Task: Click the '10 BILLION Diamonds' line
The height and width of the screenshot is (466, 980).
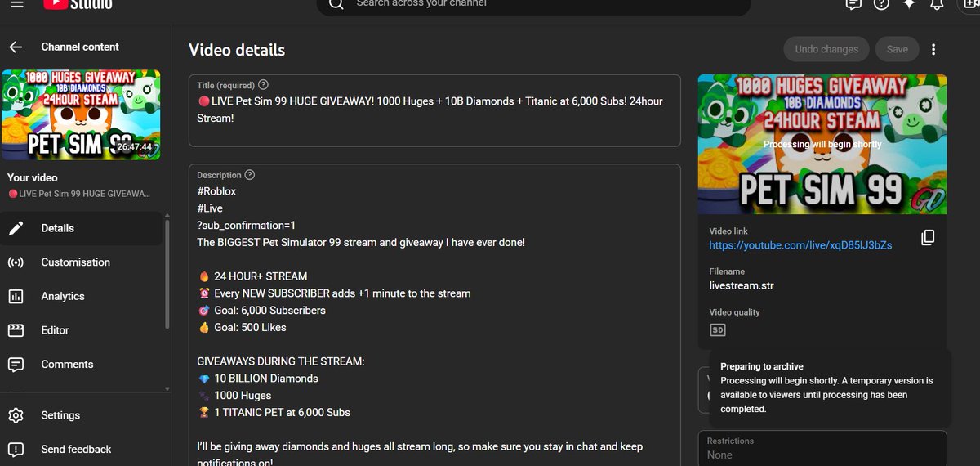Action: pyautogui.click(x=258, y=379)
